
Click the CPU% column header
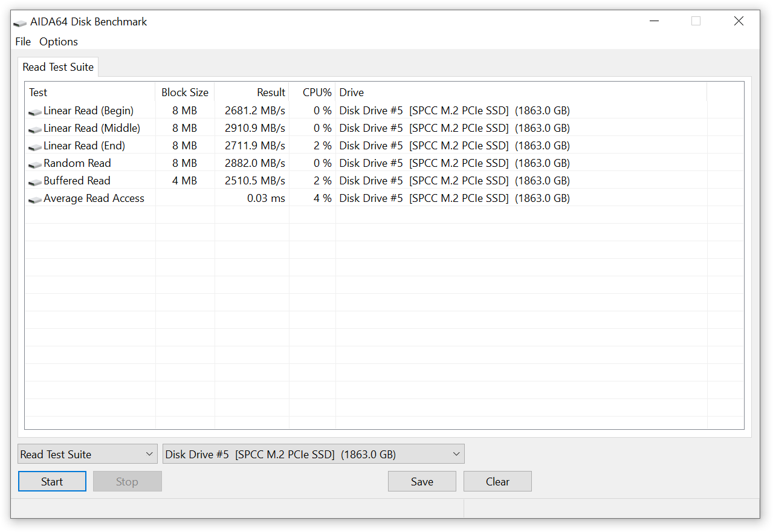[317, 92]
